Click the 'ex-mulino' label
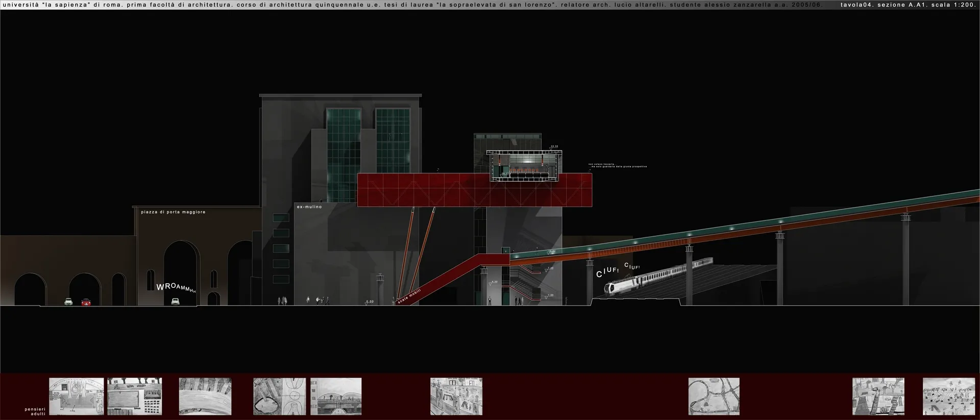This screenshot has width=980, height=420. (x=309, y=207)
